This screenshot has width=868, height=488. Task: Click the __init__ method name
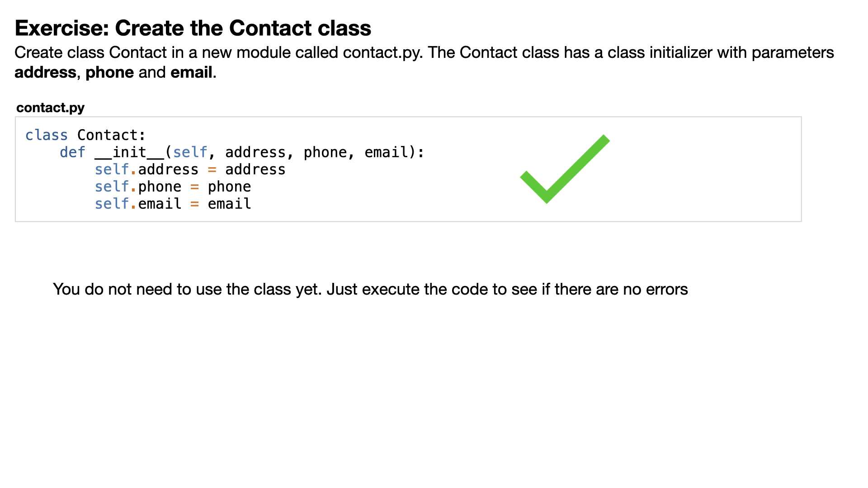[x=129, y=152]
